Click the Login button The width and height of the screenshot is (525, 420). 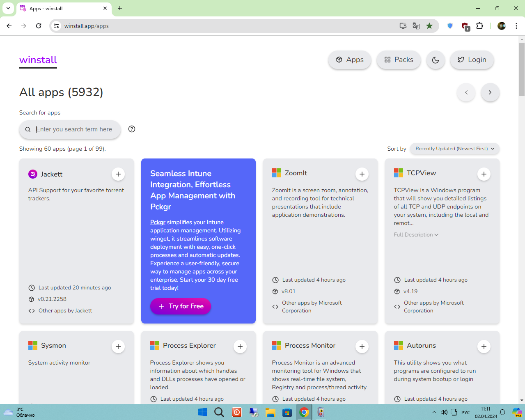pyautogui.click(x=472, y=60)
